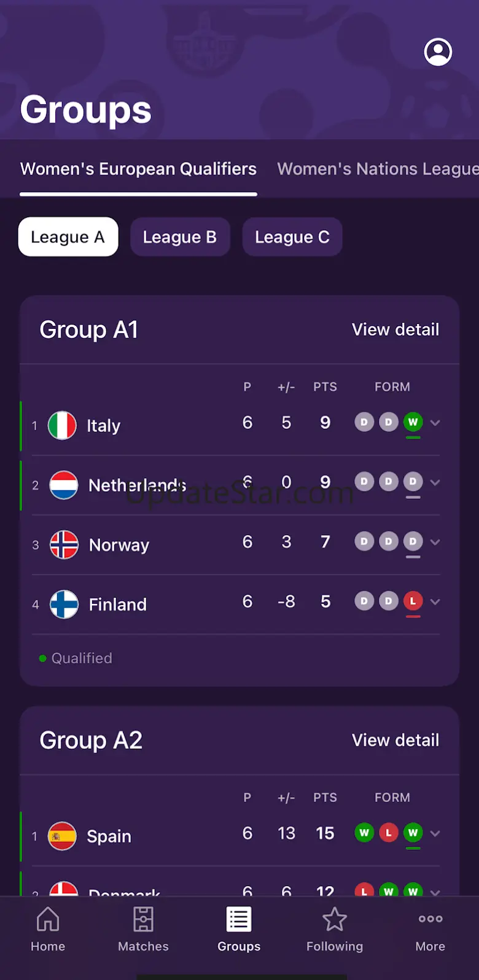
Task: Expand Italy's form details chevron
Action: click(x=435, y=423)
